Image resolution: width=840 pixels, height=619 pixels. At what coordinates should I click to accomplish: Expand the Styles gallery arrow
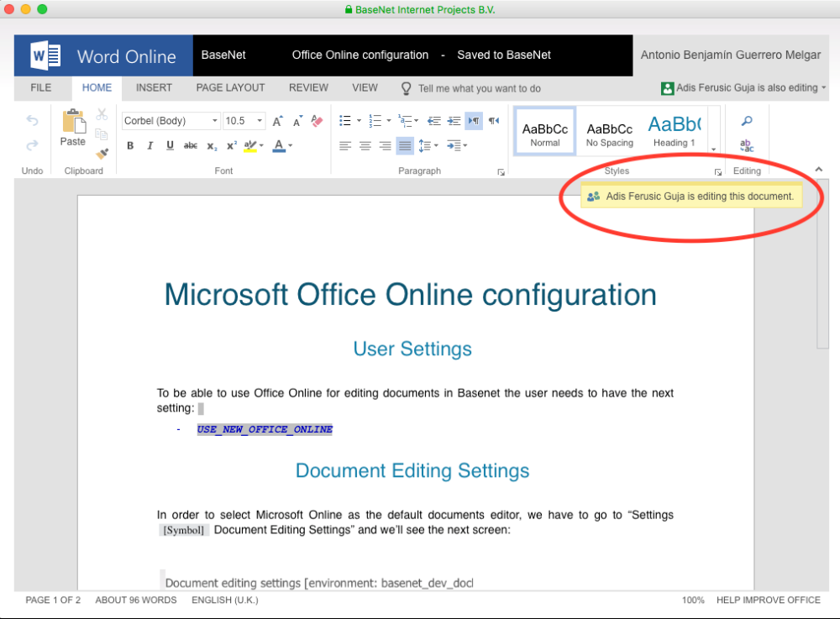(x=713, y=150)
